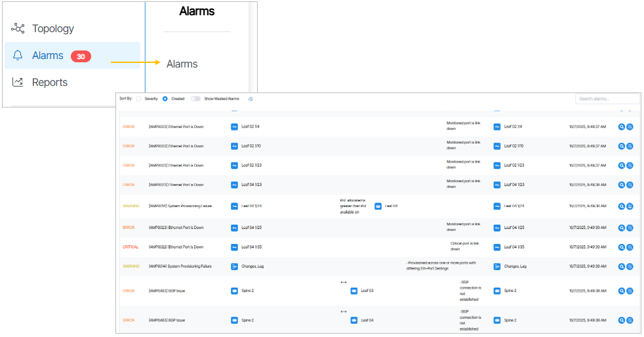Click magnifier icon for Leaf 02 1/4 alarm
Image resolution: width=644 pixels, height=337 pixels.
pyautogui.click(x=622, y=127)
